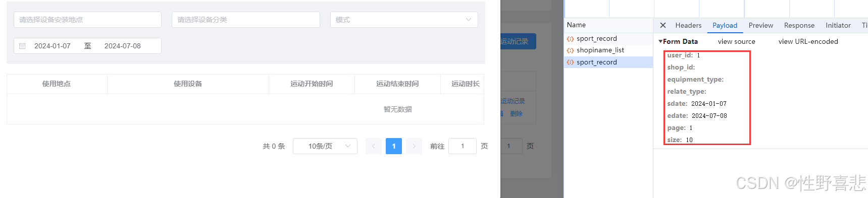Collapse the Form Data section triangle

(660, 41)
